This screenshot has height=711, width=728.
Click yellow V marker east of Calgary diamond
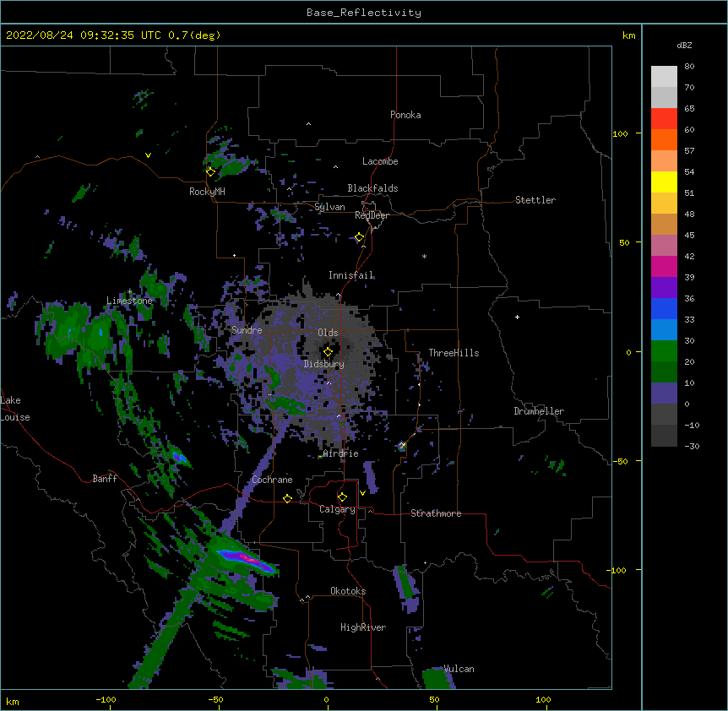point(362,493)
